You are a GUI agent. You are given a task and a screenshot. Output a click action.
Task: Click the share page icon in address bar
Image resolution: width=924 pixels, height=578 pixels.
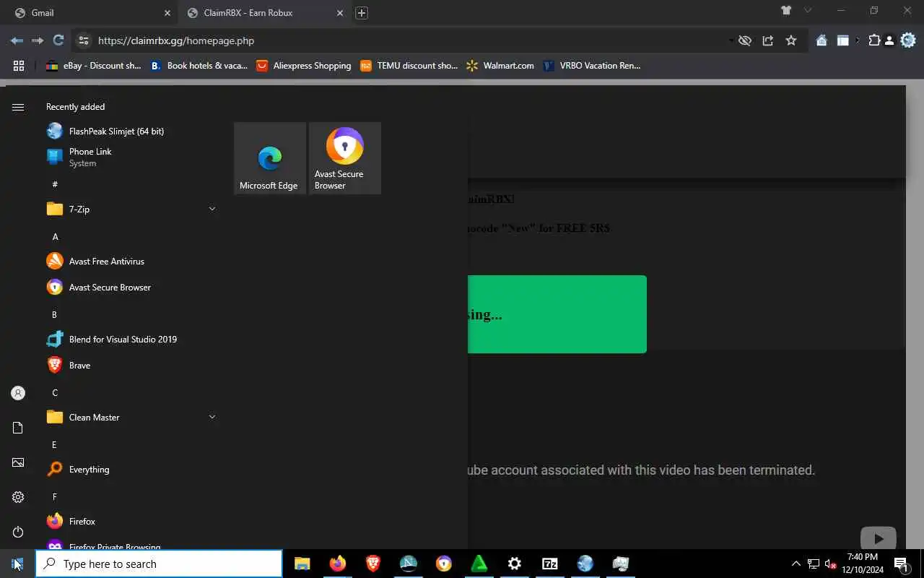(x=768, y=40)
